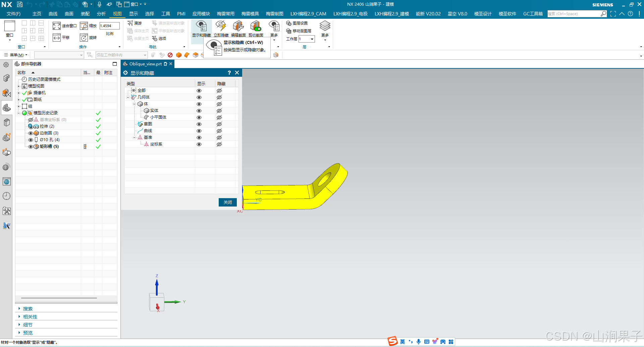The image size is (644, 347).
Task: Click the large 窗口 window icon
Action: (10, 26)
